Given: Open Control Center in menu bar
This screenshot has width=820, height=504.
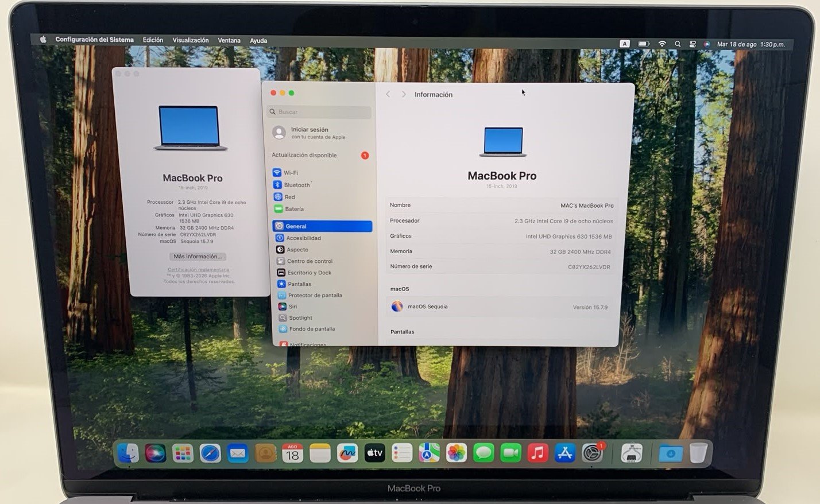Looking at the screenshot, I should (693, 44).
